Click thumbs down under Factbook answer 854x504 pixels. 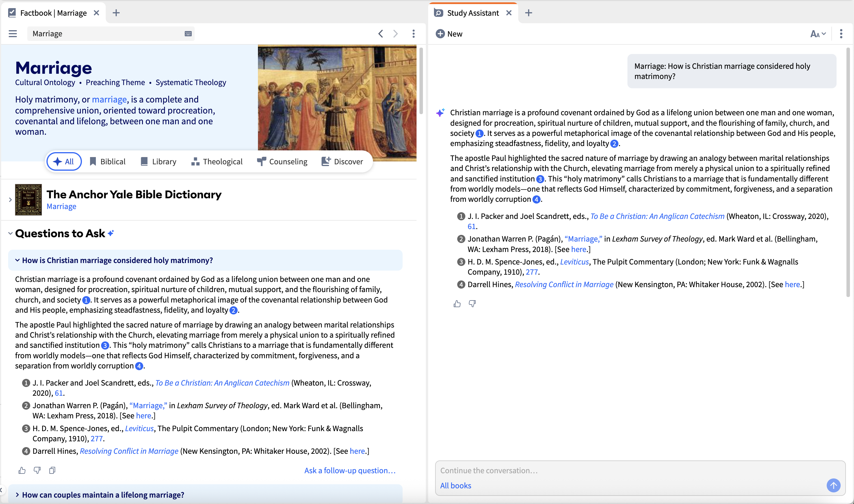point(37,470)
